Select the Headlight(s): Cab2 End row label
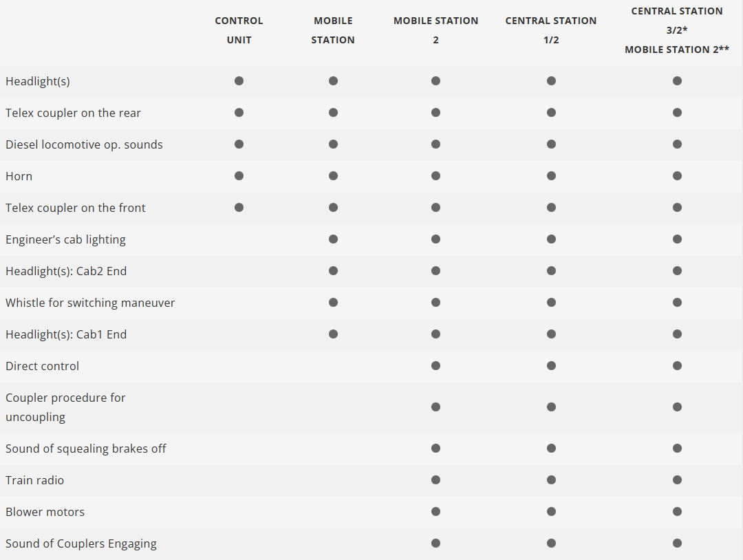 (66, 271)
